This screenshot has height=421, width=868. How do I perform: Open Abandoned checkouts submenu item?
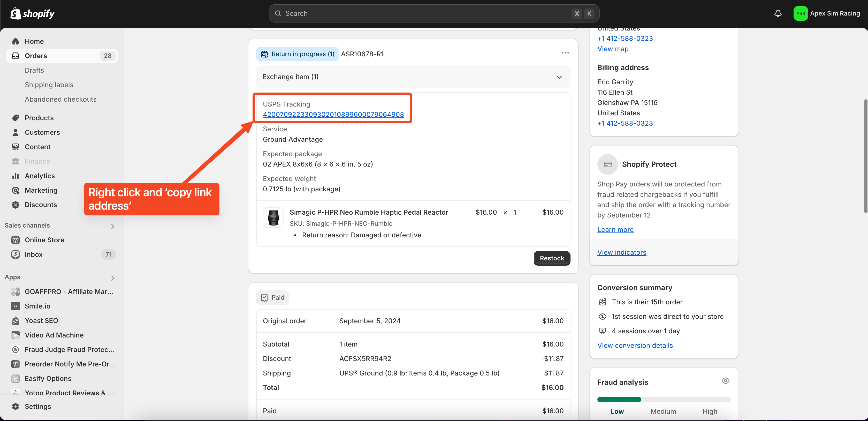pyautogui.click(x=60, y=99)
